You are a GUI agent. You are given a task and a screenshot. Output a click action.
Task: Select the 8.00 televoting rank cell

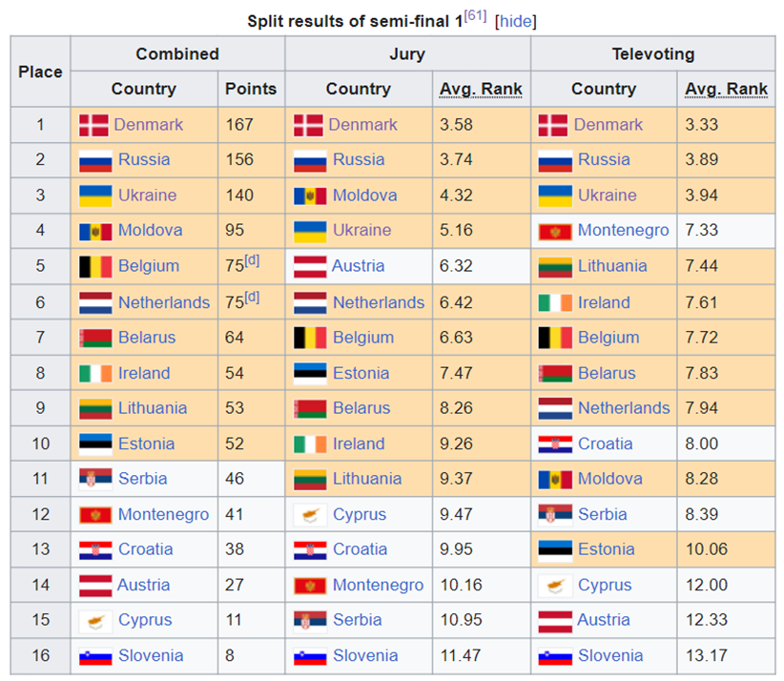click(726, 444)
